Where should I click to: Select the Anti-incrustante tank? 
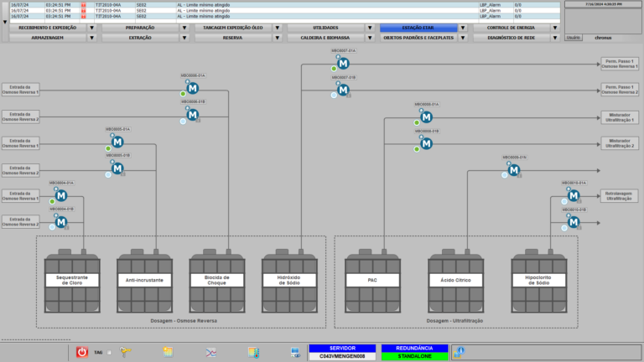click(x=144, y=281)
